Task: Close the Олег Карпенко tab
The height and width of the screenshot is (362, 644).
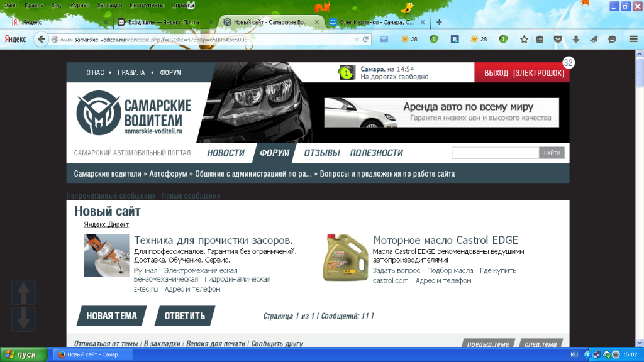Action: pyautogui.click(x=423, y=22)
